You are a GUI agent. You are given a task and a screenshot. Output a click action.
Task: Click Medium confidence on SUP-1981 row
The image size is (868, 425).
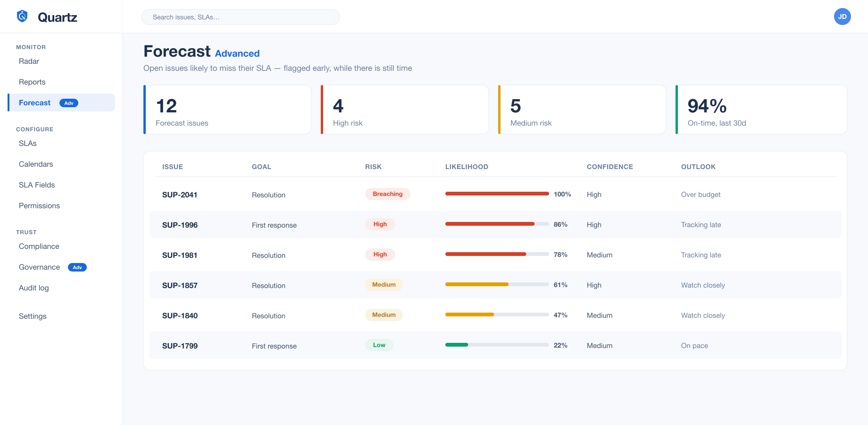(x=600, y=255)
